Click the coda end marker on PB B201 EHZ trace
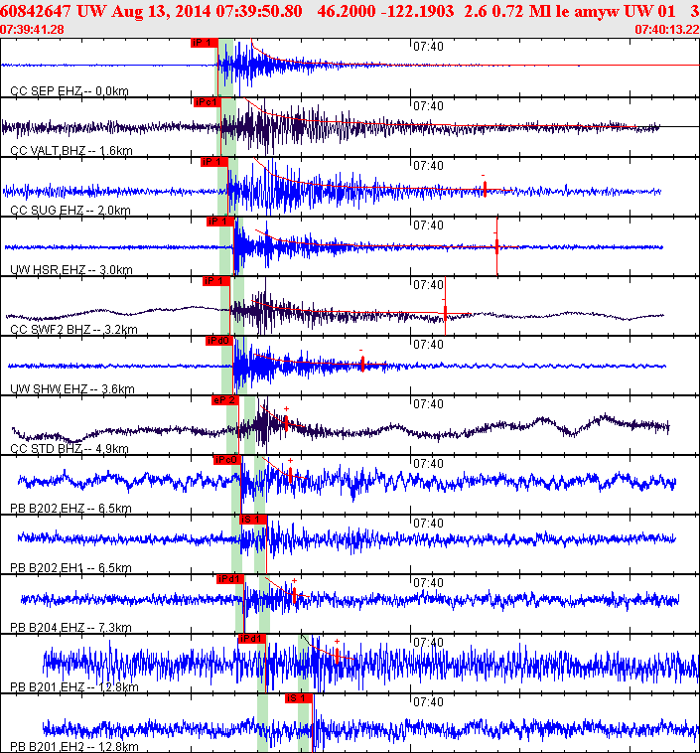Viewport: 700px width, 753px height. (x=337, y=656)
